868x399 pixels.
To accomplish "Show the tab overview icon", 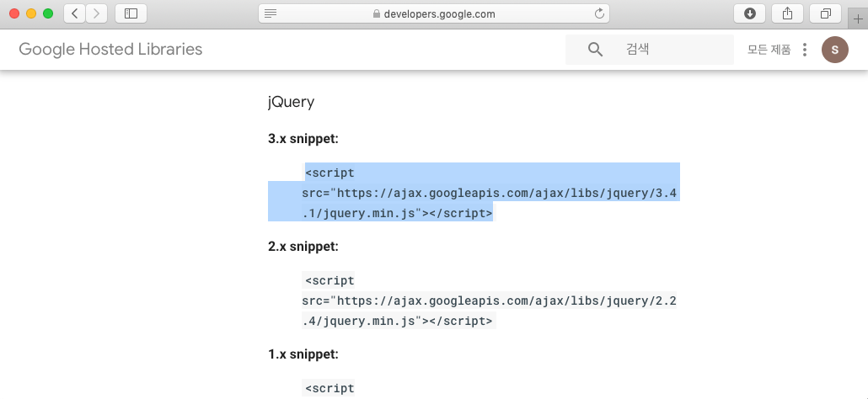I will [x=825, y=13].
